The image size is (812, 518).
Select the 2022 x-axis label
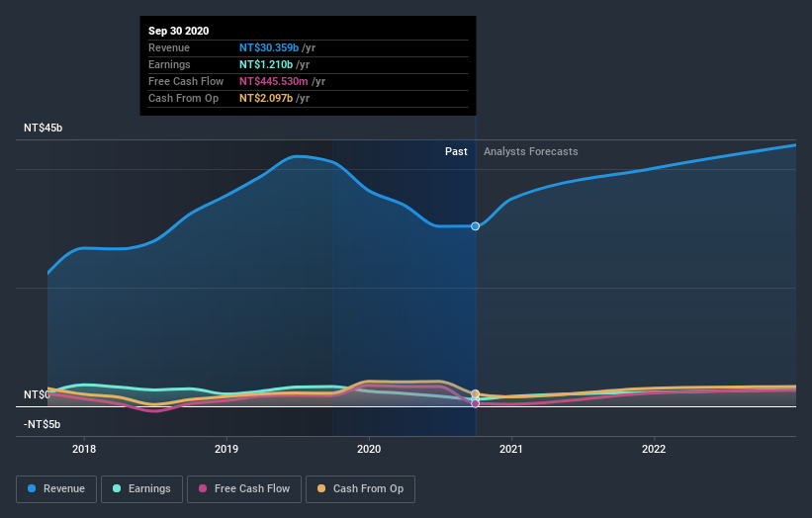(654, 449)
